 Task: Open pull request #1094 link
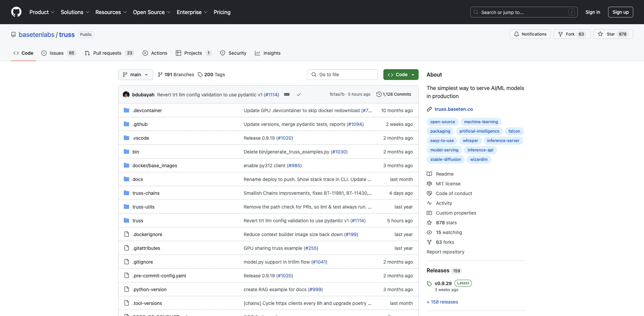355,124
